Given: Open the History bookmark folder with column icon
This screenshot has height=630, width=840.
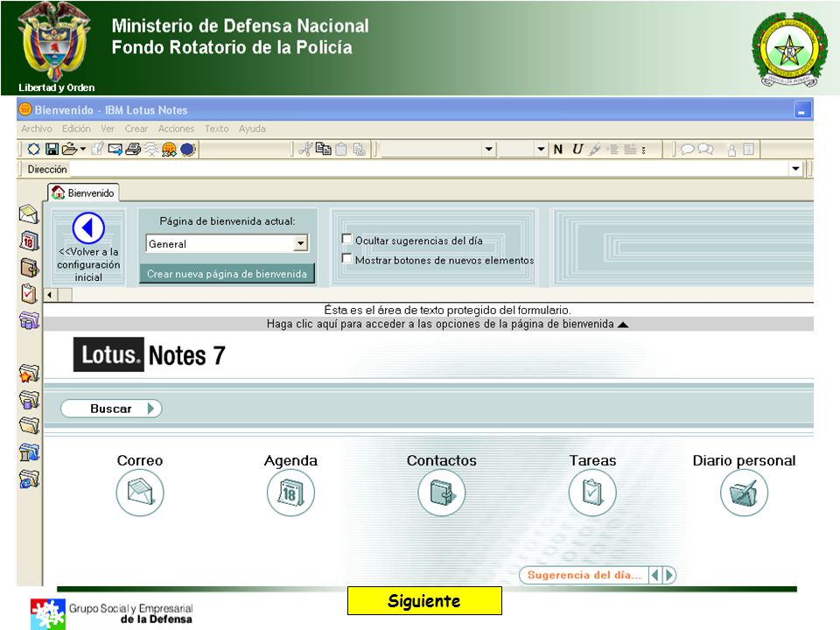Looking at the screenshot, I should [29, 452].
